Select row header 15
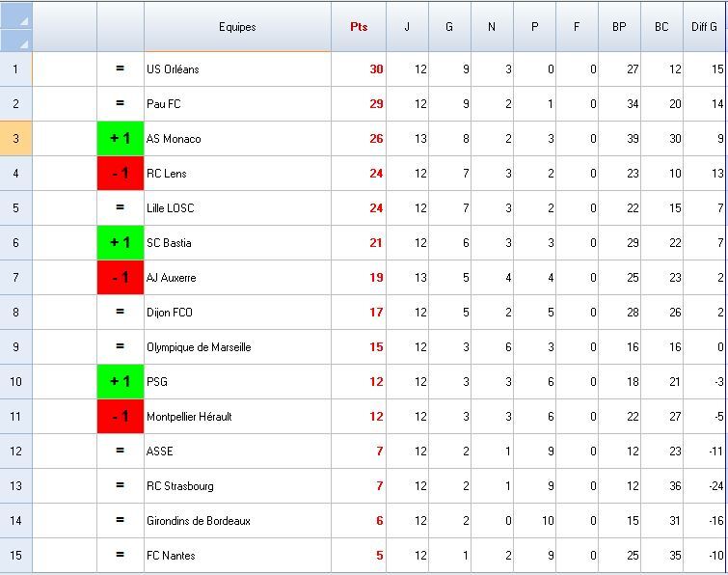Viewport: 728px width, 575px height. (x=15, y=556)
